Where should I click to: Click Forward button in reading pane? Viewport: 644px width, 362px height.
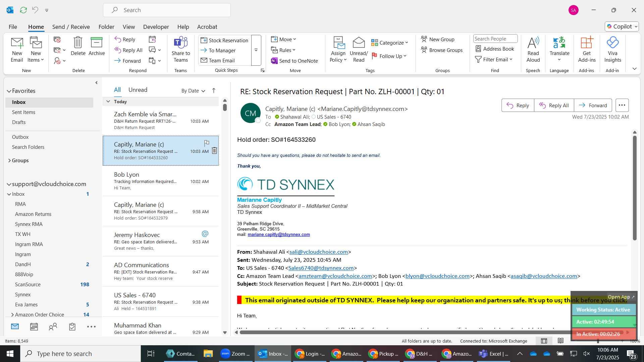(593, 105)
